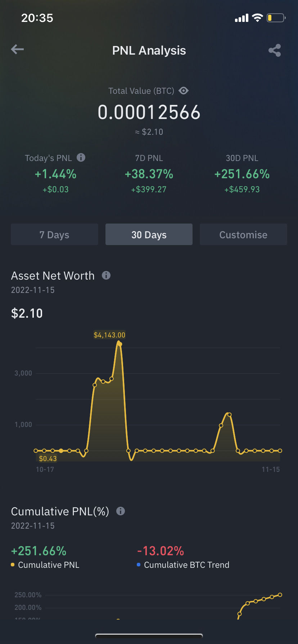Click the $4,143.00 peak chart point
Viewport: 298px width, 644px height.
120,344
